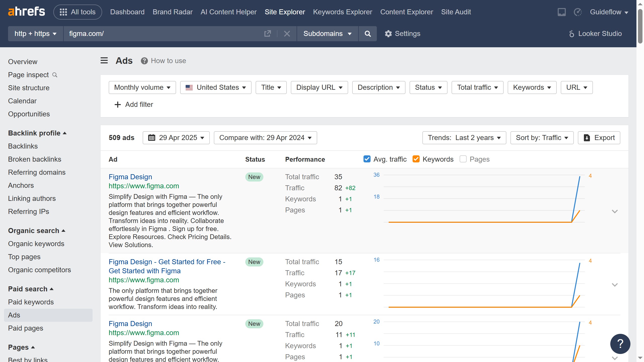The height and width of the screenshot is (362, 644).
Task: Expand the first Figma Design ad row
Action: tap(615, 211)
